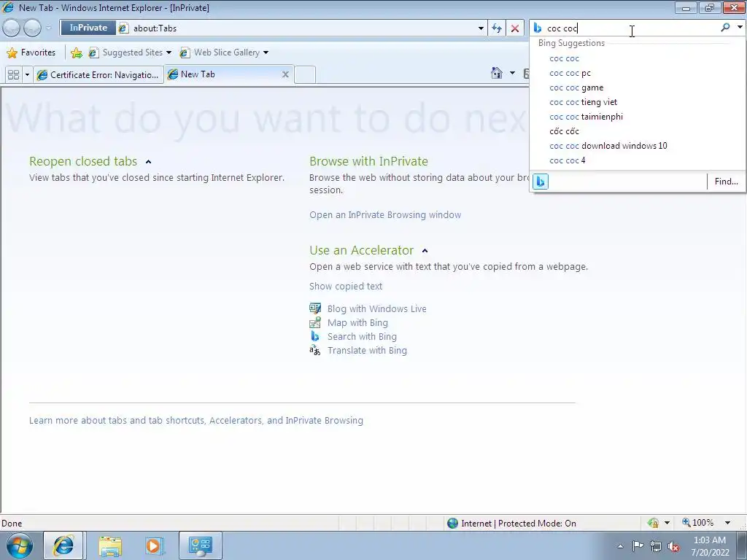Click Internet Protected Mode status zone
747x560 pixels.
[511, 524]
